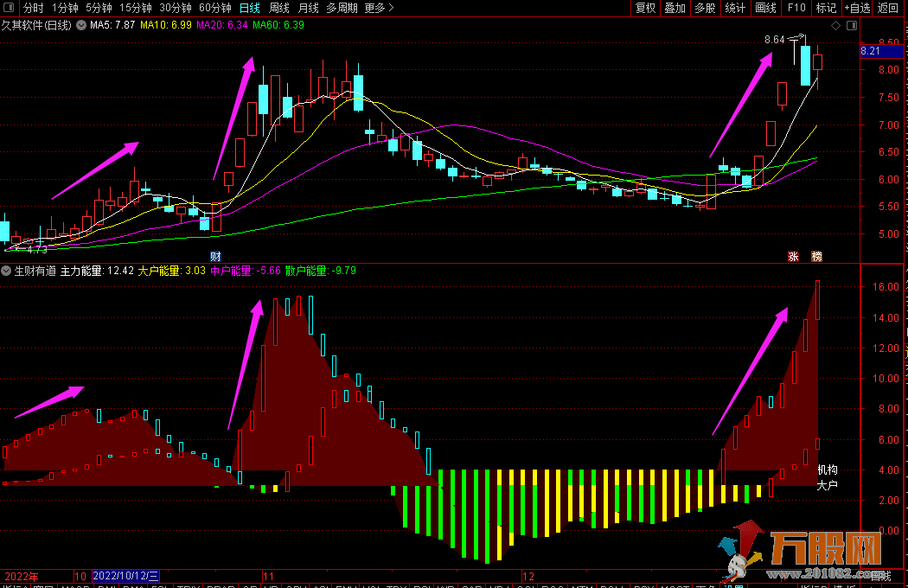The height and width of the screenshot is (588, 908).
Task: Select the 15分钟 period tab
Action: (x=136, y=8)
